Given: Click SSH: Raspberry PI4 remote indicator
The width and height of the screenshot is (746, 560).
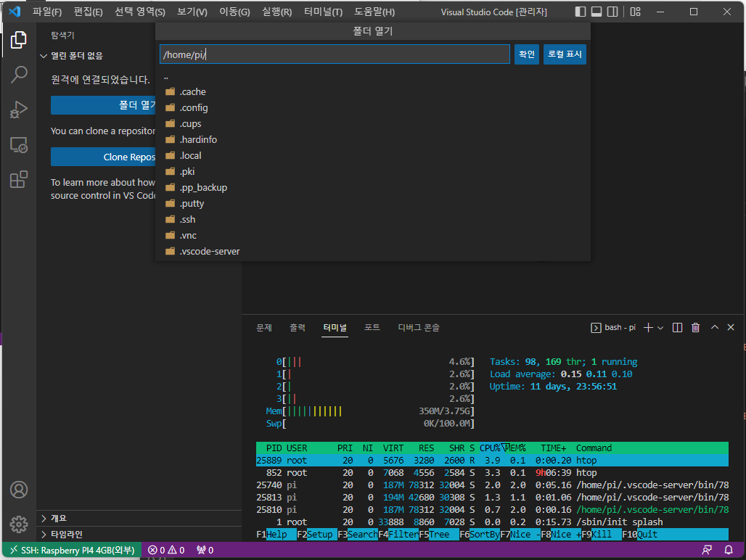Looking at the screenshot, I should click(x=72, y=551).
